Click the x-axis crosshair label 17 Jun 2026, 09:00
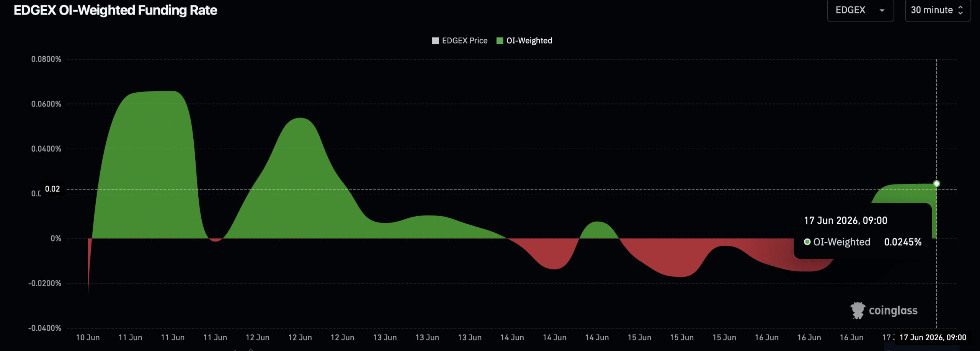Viewport: 980px width, 351px height. [x=933, y=338]
